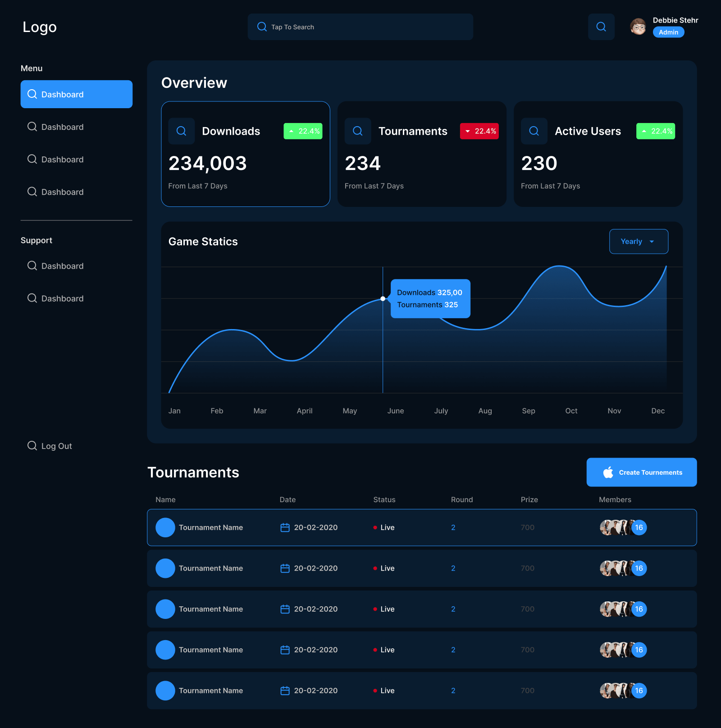Click the 234,003 downloads value
721x728 pixels.
[x=208, y=164]
